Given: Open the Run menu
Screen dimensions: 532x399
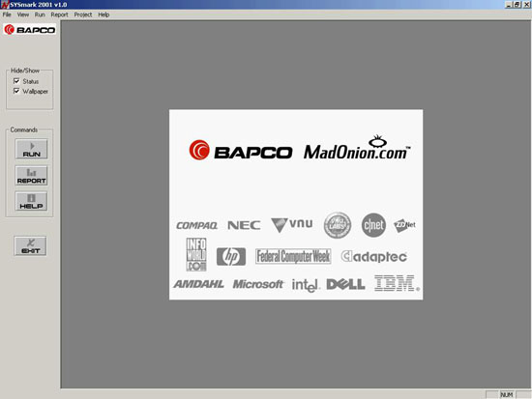Looking at the screenshot, I should [40, 14].
